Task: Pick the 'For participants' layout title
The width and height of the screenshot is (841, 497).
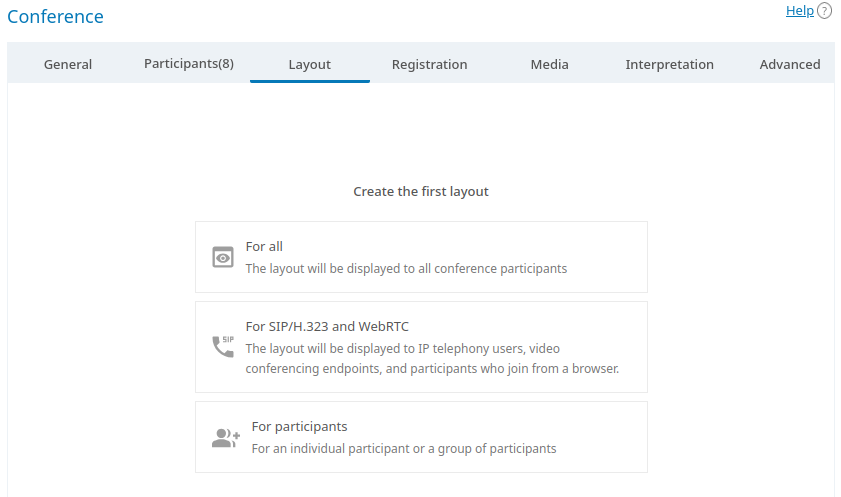Action: coord(299,426)
